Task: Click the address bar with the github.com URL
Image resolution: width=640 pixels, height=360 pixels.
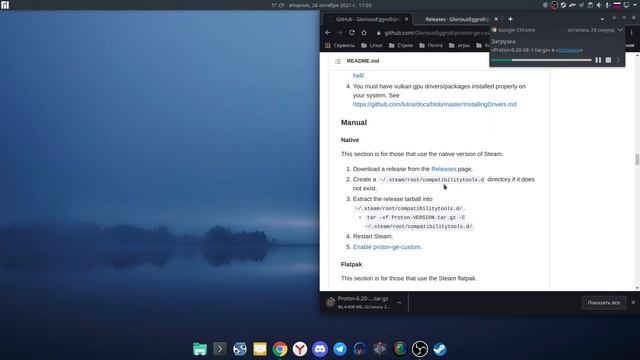Action: point(433,33)
